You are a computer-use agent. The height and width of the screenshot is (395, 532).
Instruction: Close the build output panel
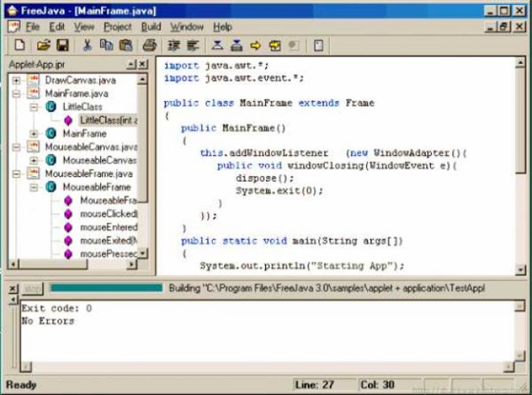point(13,289)
